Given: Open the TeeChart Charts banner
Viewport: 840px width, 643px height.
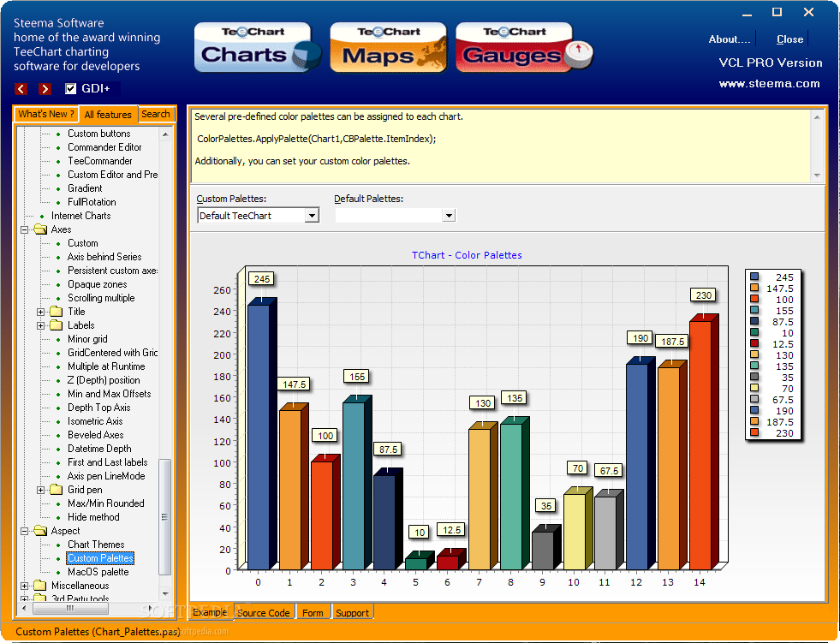Looking at the screenshot, I should click(258, 47).
